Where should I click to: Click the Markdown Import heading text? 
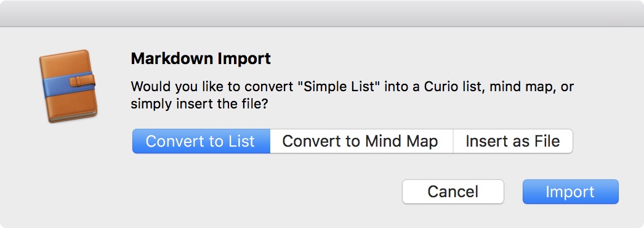[x=201, y=59]
